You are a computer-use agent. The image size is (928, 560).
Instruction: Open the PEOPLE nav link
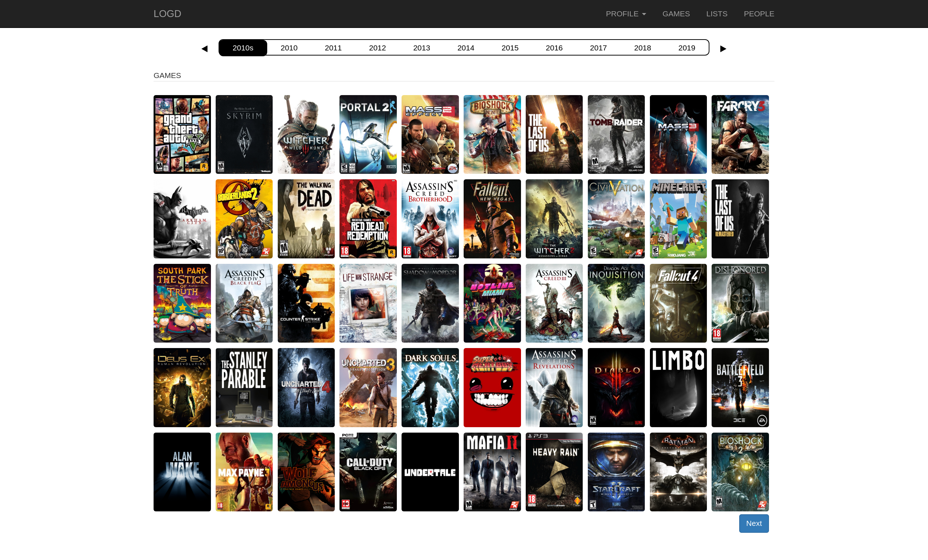pyautogui.click(x=759, y=14)
